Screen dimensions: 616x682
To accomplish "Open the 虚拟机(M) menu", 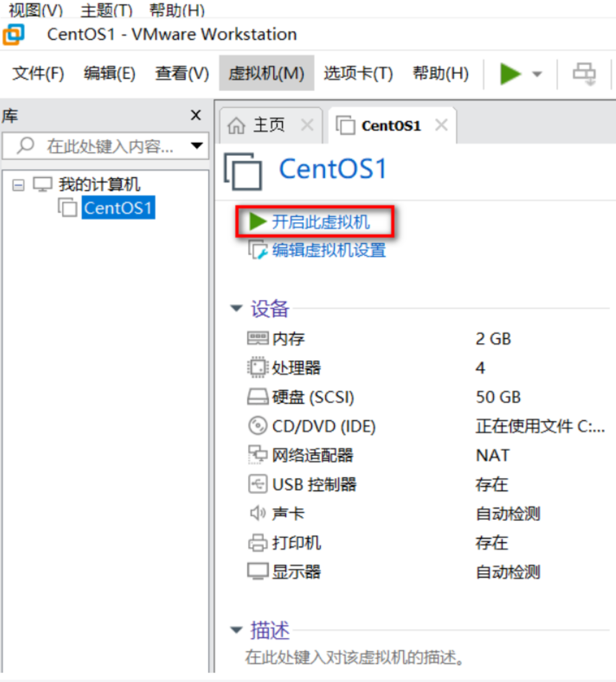I will [x=266, y=73].
